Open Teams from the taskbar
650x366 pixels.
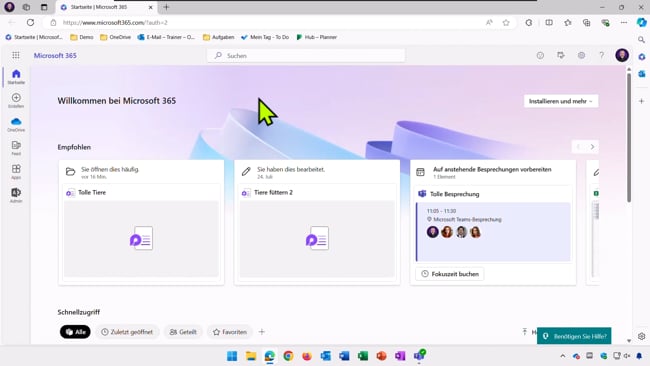[419, 356]
